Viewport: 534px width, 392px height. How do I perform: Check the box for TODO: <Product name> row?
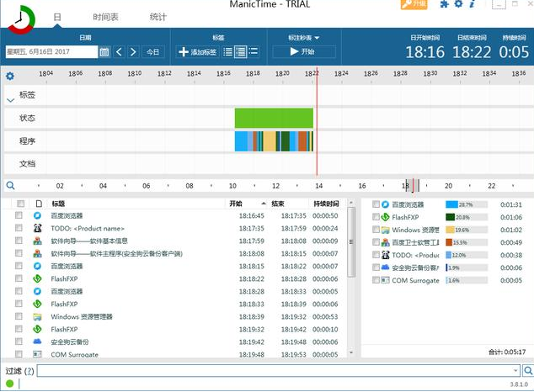tap(19, 229)
